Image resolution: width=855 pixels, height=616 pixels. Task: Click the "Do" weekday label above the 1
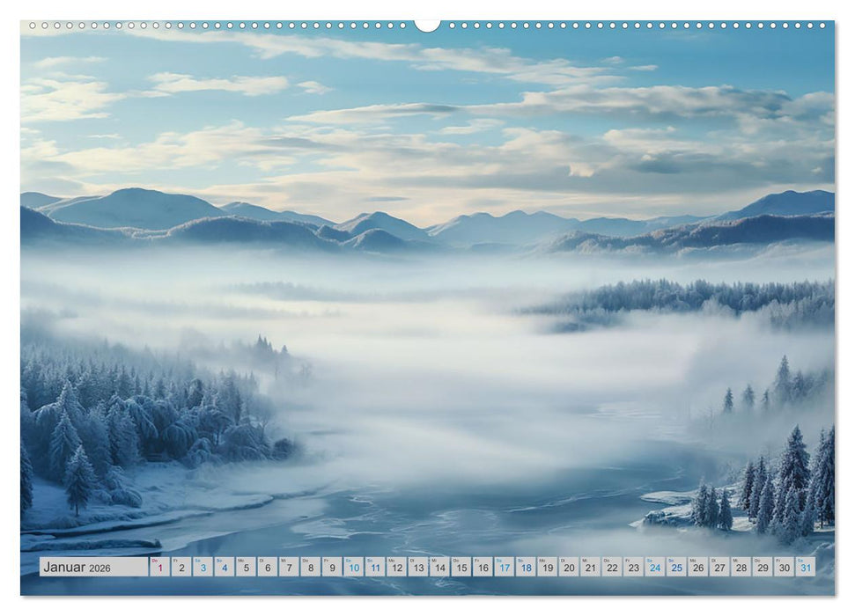pyautogui.click(x=157, y=561)
